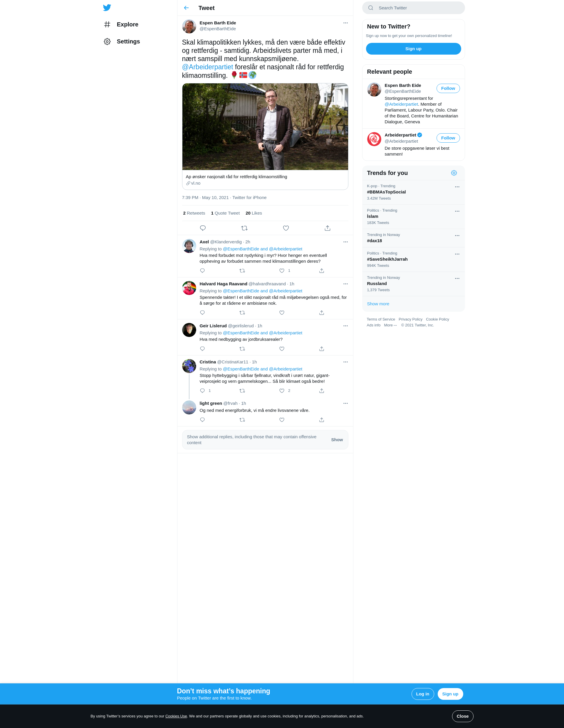The width and height of the screenshot is (564, 728).
Task: Share Halvard Haga Raavand's reply
Action: (322, 313)
